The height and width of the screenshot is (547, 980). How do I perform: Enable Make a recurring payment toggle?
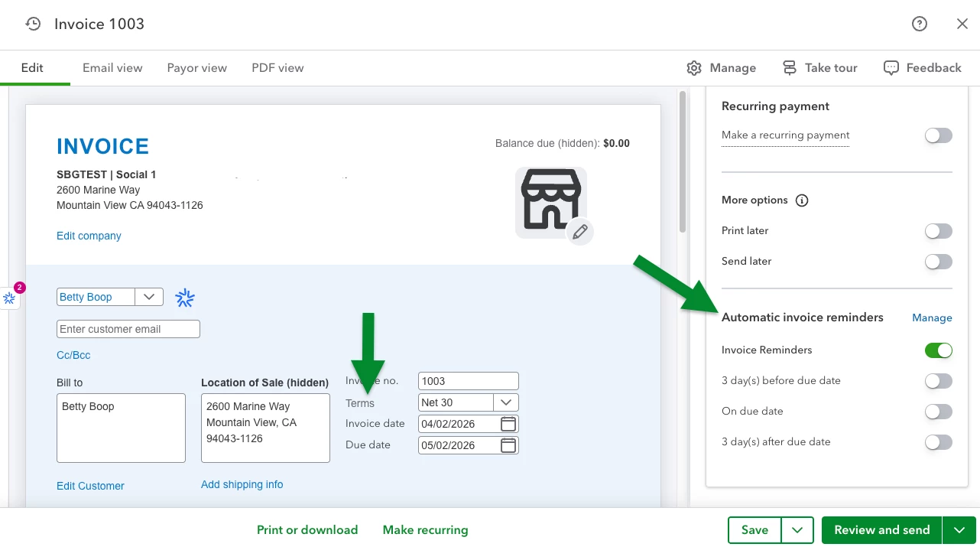(939, 135)
